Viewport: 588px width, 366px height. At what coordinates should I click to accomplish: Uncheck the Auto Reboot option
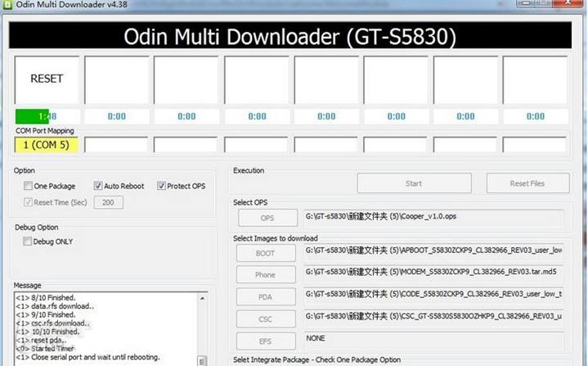click(97, 186)
